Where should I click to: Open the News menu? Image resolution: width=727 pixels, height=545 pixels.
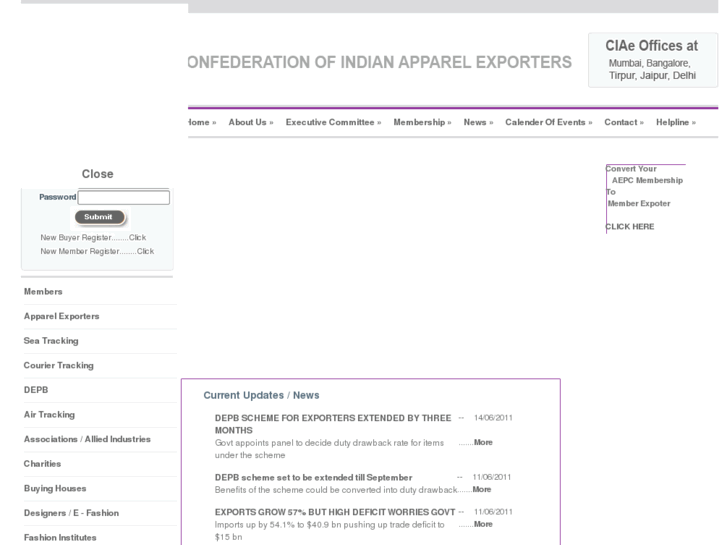pyautogui.click(x=478, y=122)
